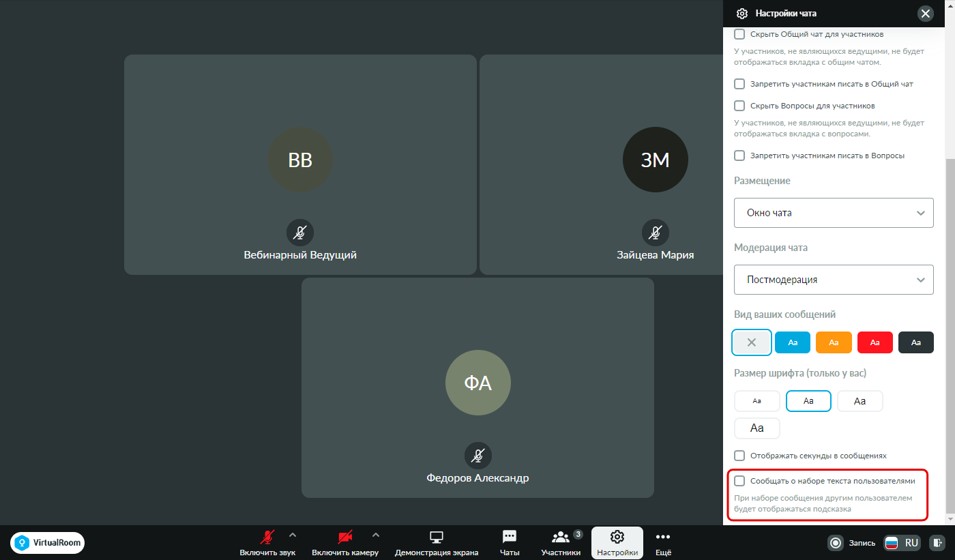Click the Запись record icon

click(x=836, y=543)
